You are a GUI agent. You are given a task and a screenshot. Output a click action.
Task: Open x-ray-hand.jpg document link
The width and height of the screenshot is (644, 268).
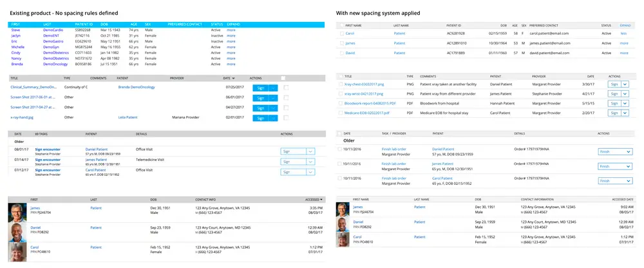[x=23, y=118]
